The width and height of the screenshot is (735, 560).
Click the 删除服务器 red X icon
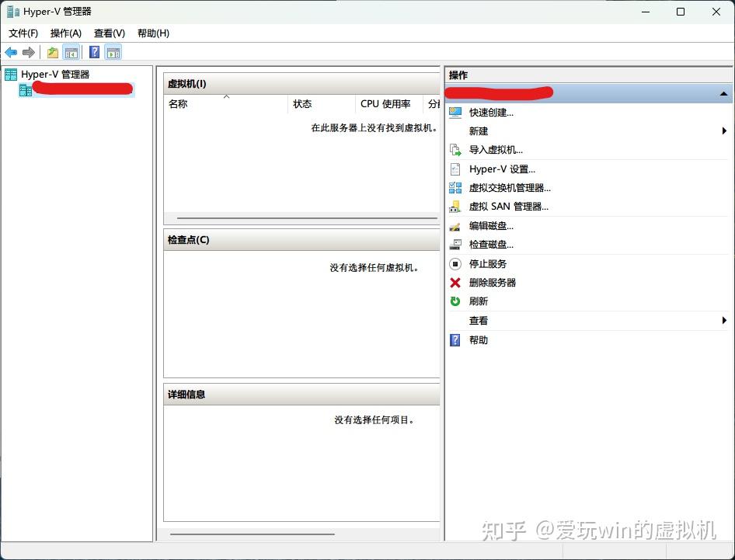456,283
